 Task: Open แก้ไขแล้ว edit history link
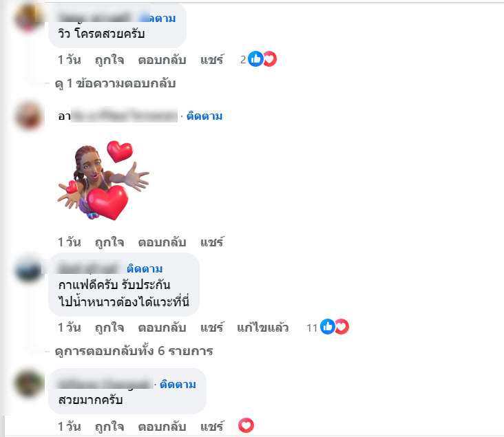tap(262, 328)
